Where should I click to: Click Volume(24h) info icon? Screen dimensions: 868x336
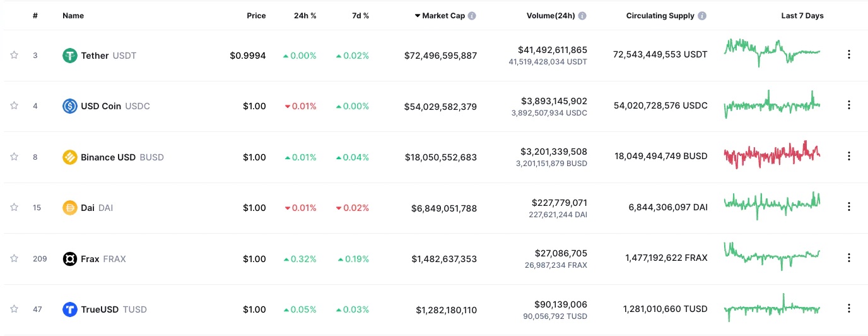(582, 16)
